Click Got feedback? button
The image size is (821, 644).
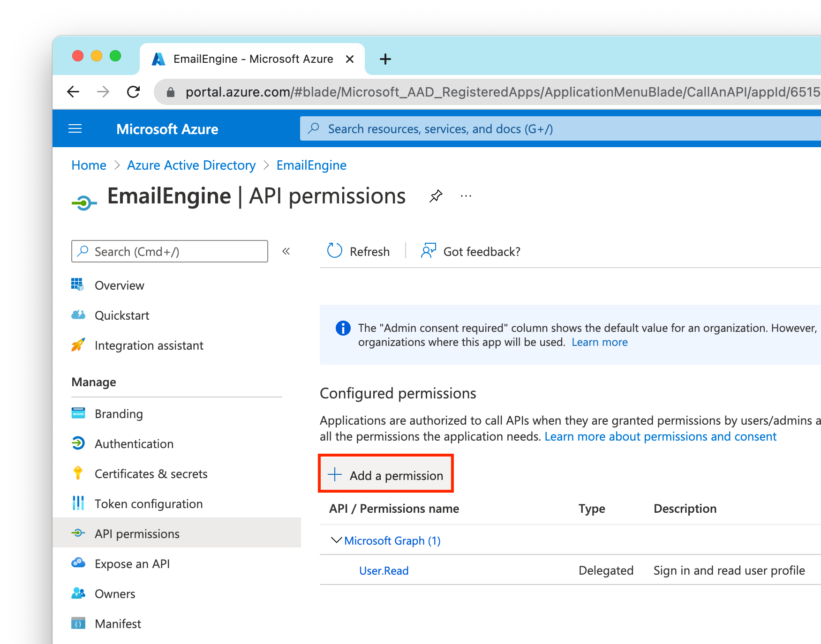[x=471, y=251]
